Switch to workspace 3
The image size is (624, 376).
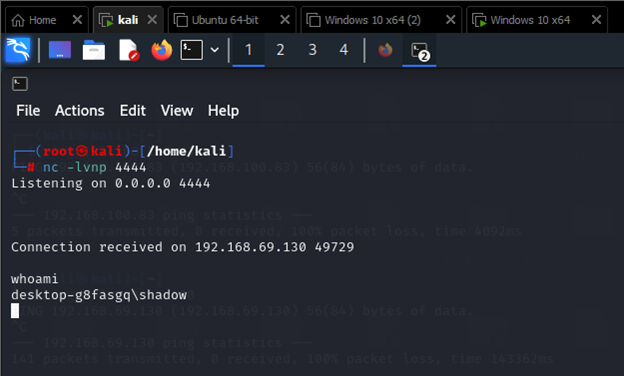click(x=312, y=50)
